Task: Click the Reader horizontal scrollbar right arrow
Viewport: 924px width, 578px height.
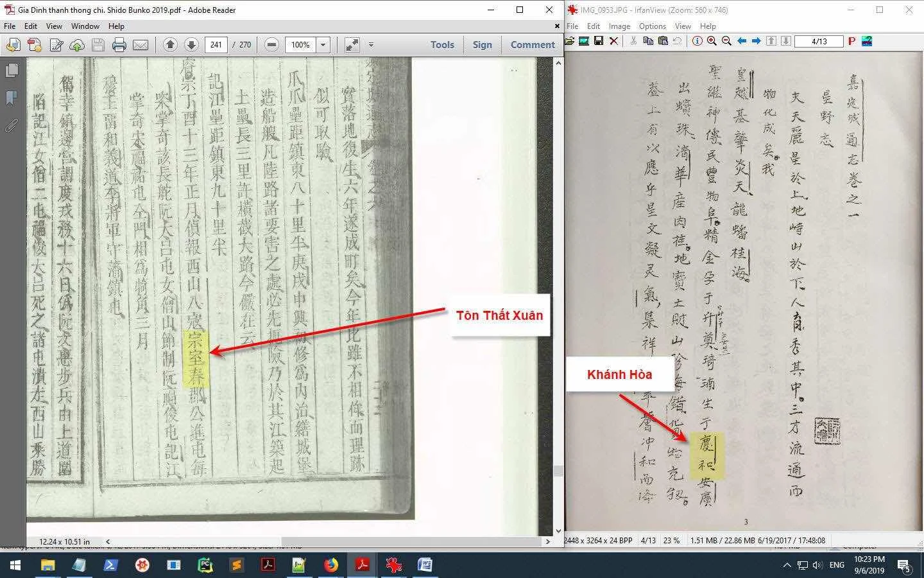Action: (547, 541)
